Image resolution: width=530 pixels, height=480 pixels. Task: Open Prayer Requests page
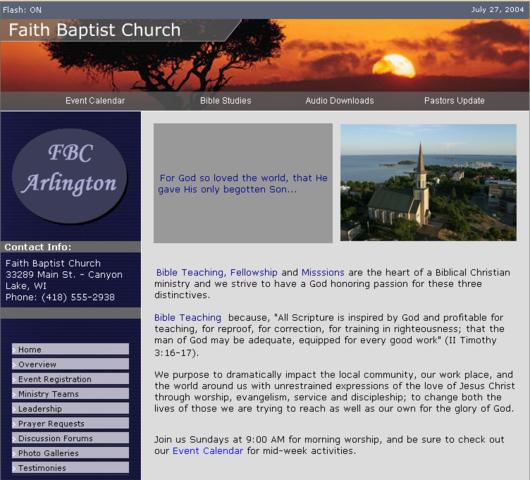(70, 423)
